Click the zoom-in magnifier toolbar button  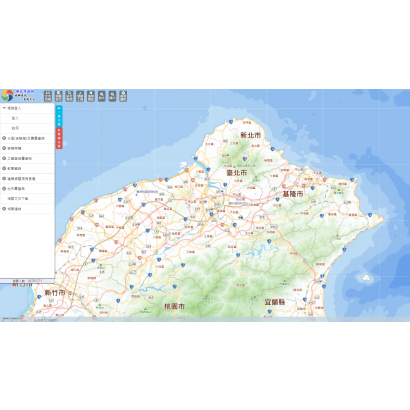(x=102, y=96)
